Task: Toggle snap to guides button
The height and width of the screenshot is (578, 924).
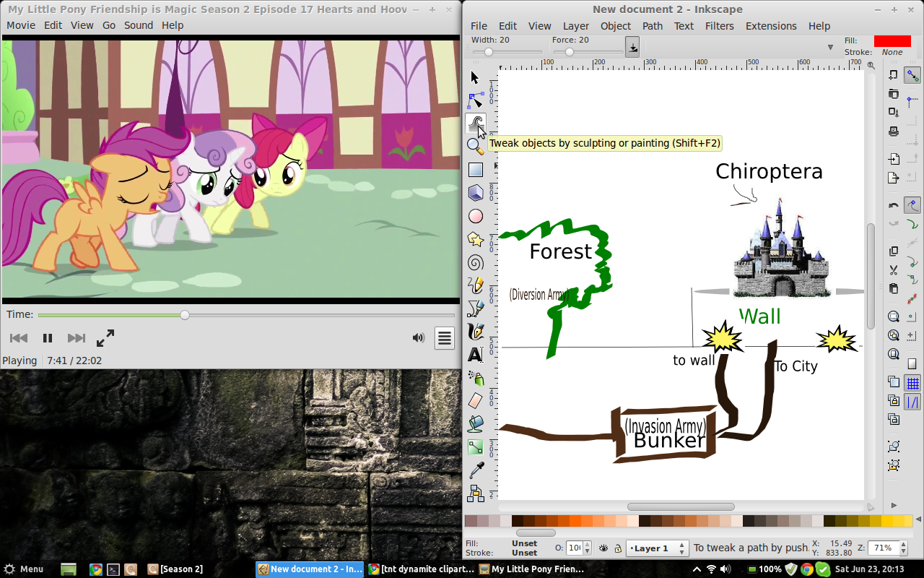Action: point(912,402)
